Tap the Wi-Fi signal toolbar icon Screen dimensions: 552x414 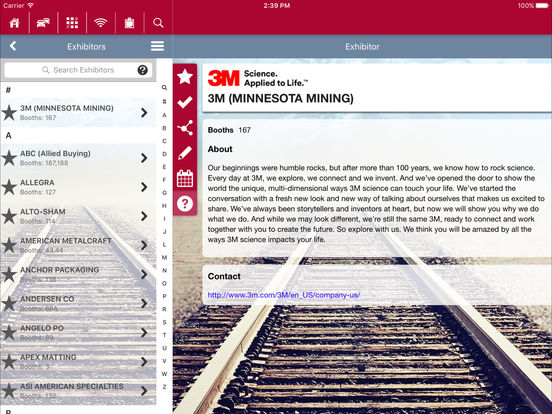(101, 23)
